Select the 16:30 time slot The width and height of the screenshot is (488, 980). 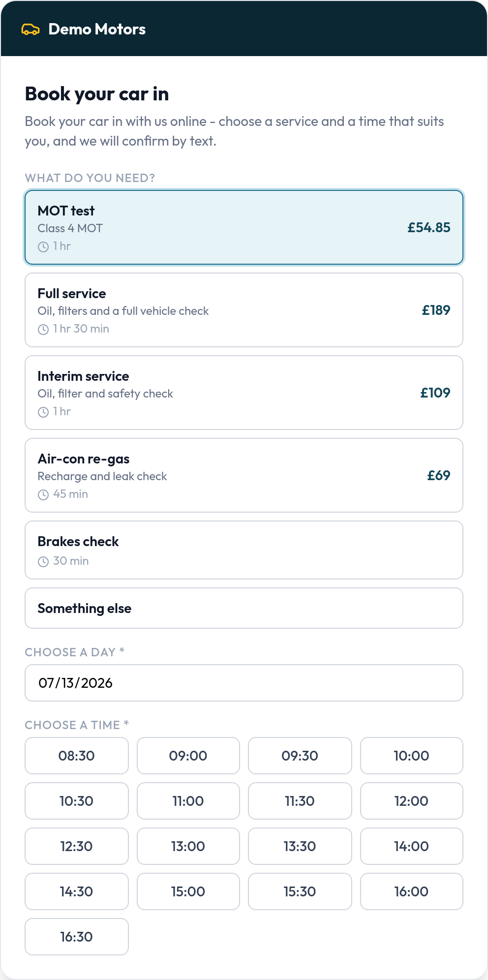tap(77, 937)
